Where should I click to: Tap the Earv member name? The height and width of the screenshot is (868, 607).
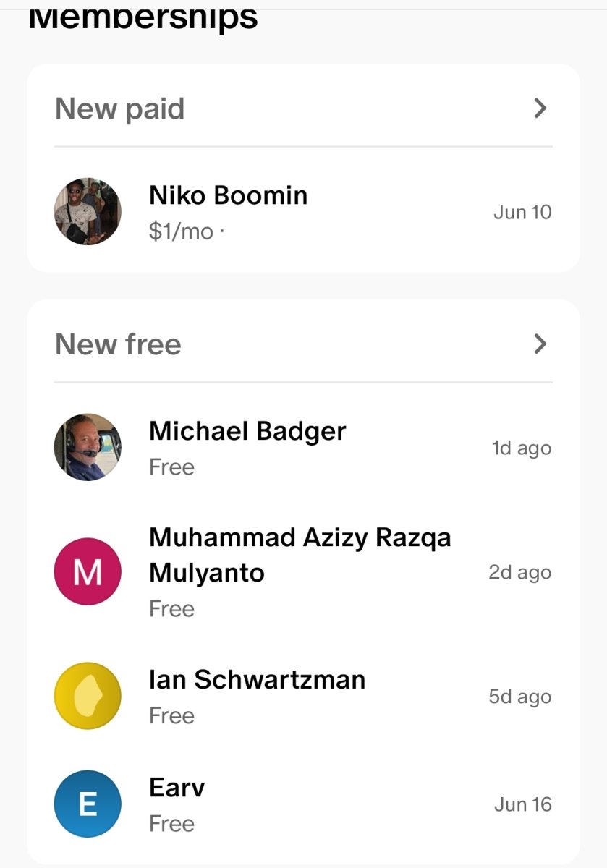tap(177, 788)
